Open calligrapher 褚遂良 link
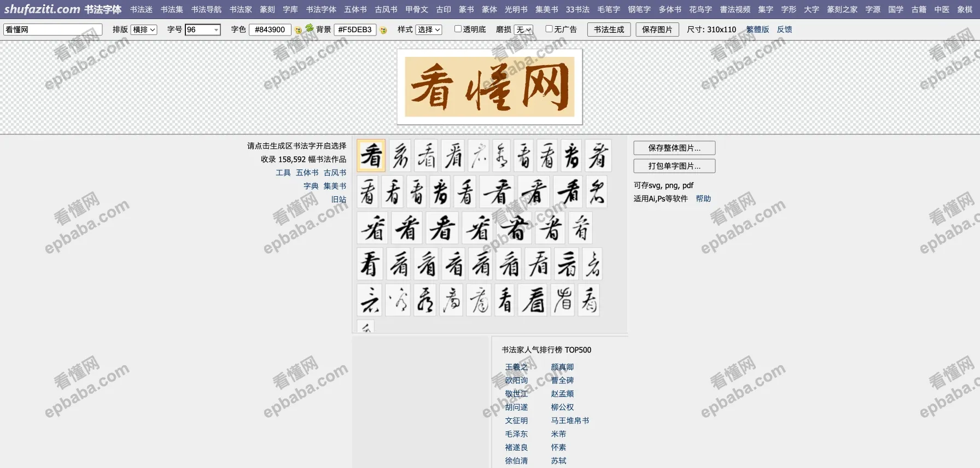The image size is (980, 468). tap(516, 447)
